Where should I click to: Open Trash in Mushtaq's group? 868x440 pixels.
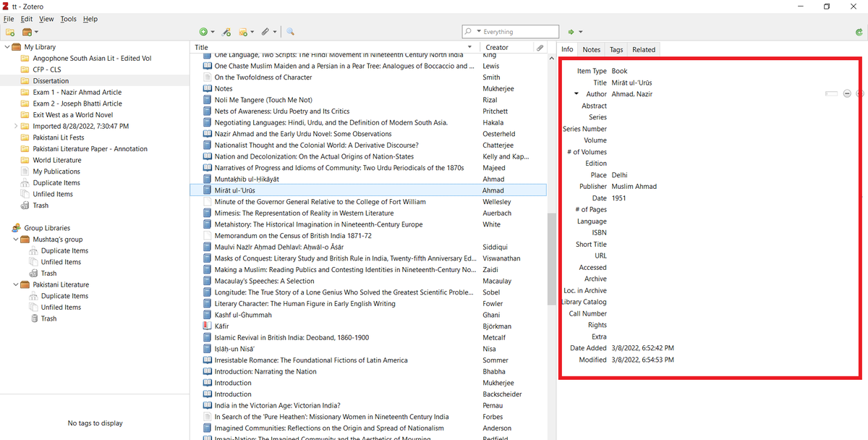48,274
